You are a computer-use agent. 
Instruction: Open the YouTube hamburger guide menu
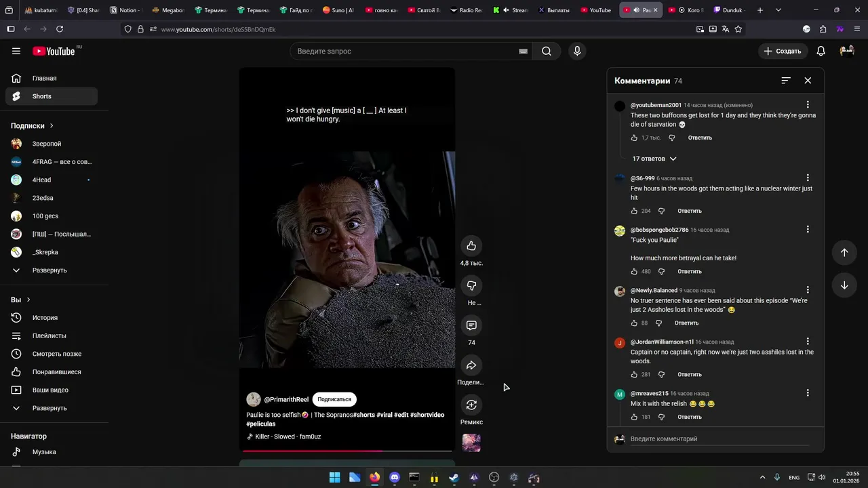16,51
